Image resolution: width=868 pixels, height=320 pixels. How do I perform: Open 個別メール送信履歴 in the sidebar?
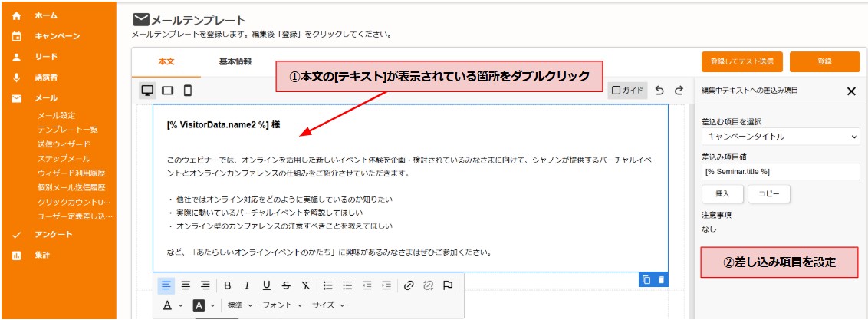click(x=71, y=188)
